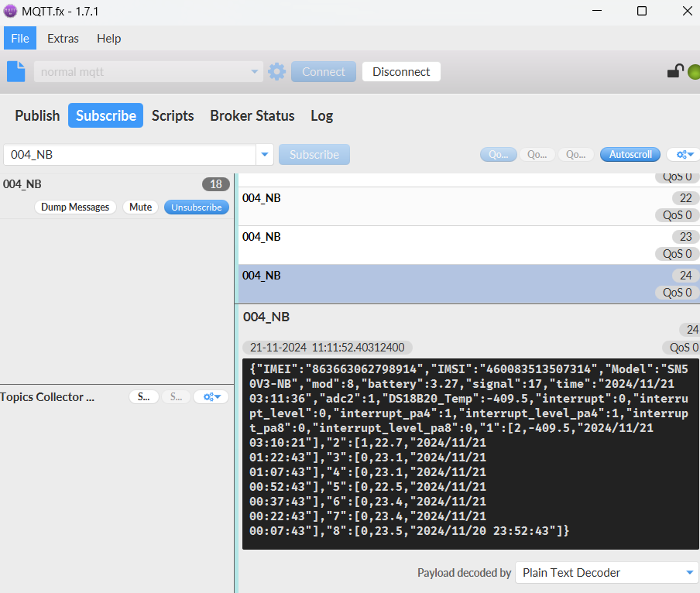
Task: Expand the topic history dropdown arrow
Action: tap(265, 154)
